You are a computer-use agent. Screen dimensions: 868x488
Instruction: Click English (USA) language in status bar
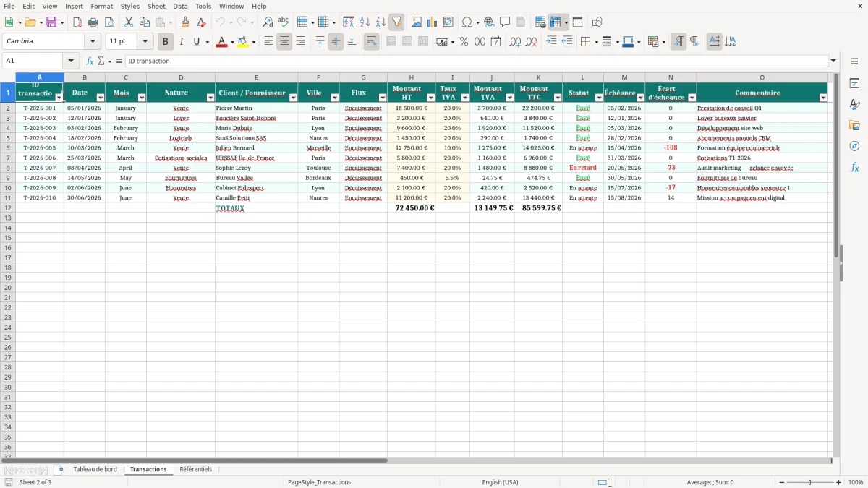[x=501, y=482]
